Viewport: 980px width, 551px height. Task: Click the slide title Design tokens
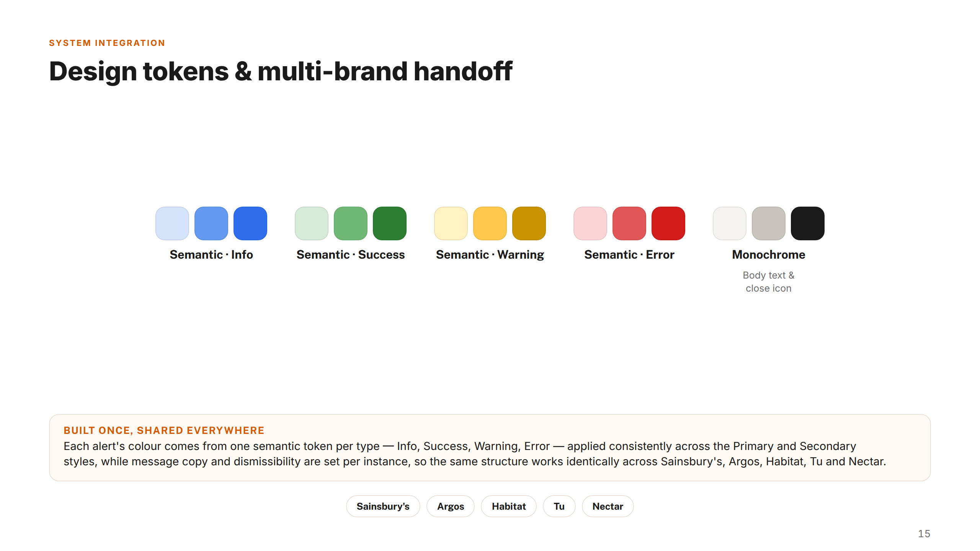pos(281,72)
